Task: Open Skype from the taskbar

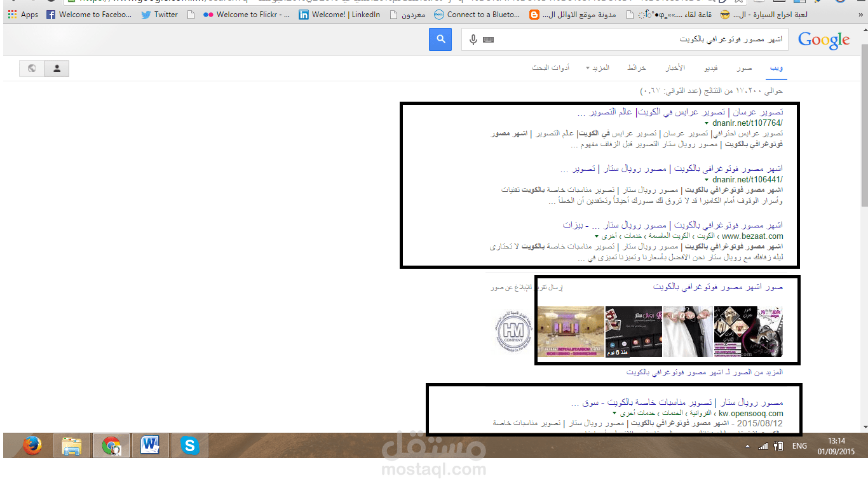Action: pos(189,446)
